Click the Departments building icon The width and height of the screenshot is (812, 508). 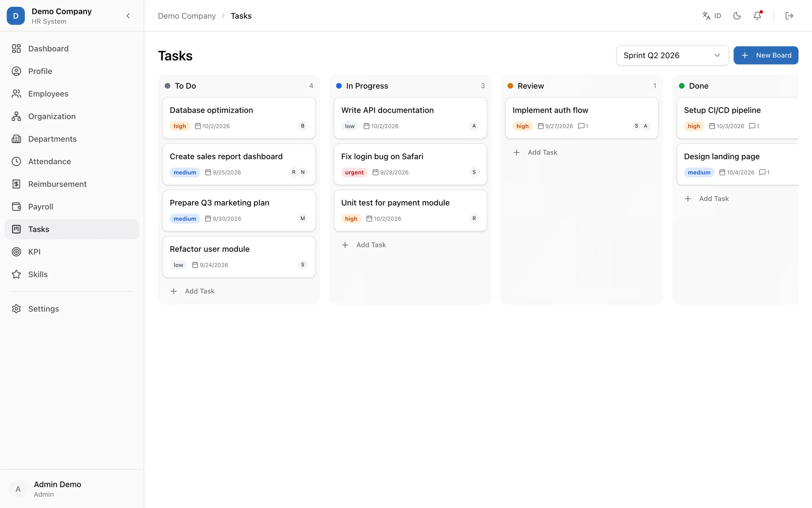pyautogui.click(x=16, y=139)
